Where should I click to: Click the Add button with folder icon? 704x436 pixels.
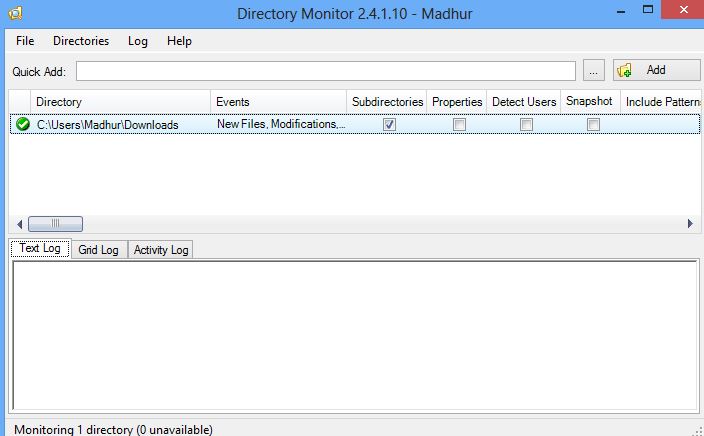click(x=657, y=70)
